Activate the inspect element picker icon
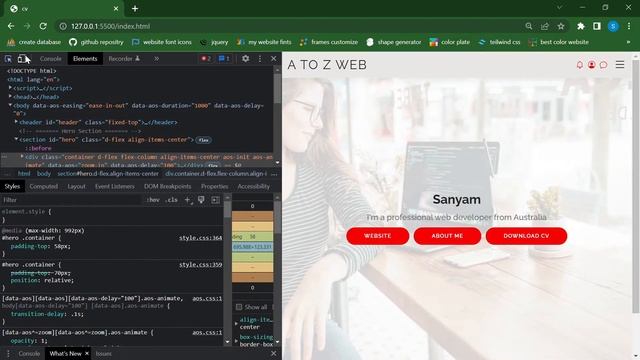640x360 pixels. pos(8,59)
